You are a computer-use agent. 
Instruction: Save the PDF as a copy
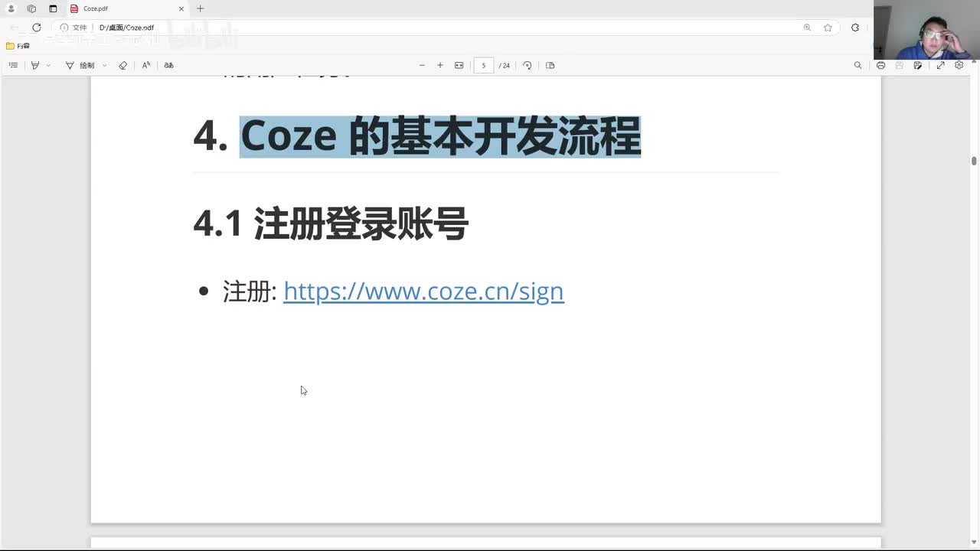click(918, 65)
